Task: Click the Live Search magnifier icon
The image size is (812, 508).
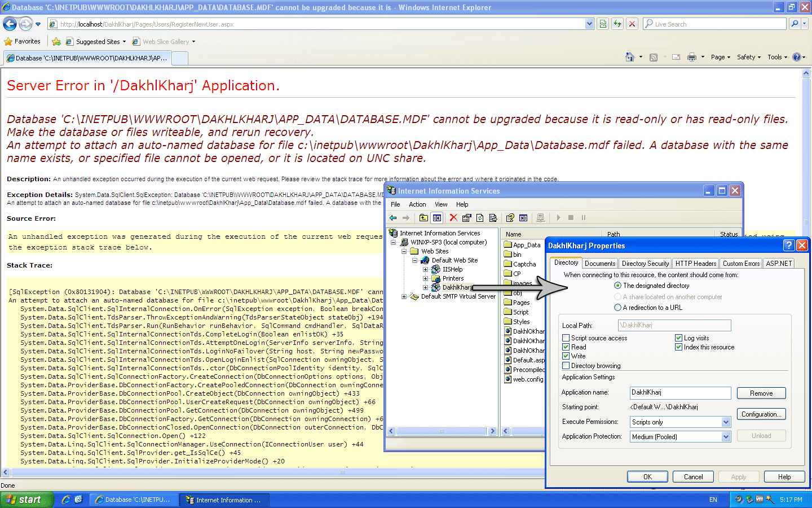Action: point(795,24)
